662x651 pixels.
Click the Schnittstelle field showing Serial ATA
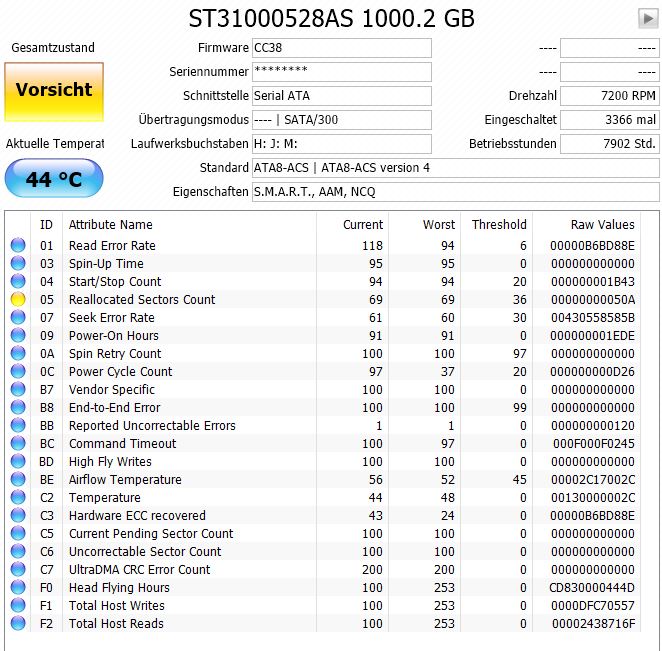click(x=342, y=96)
